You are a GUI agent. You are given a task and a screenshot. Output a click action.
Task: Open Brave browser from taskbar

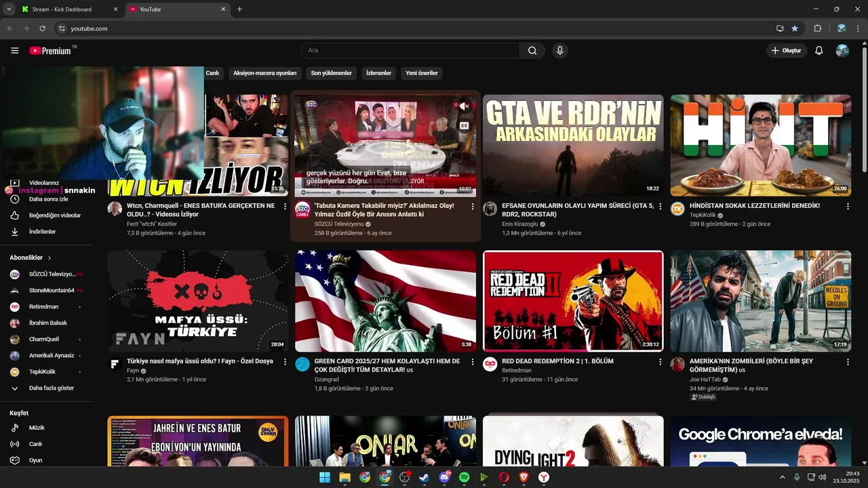(x=524, y=477)
